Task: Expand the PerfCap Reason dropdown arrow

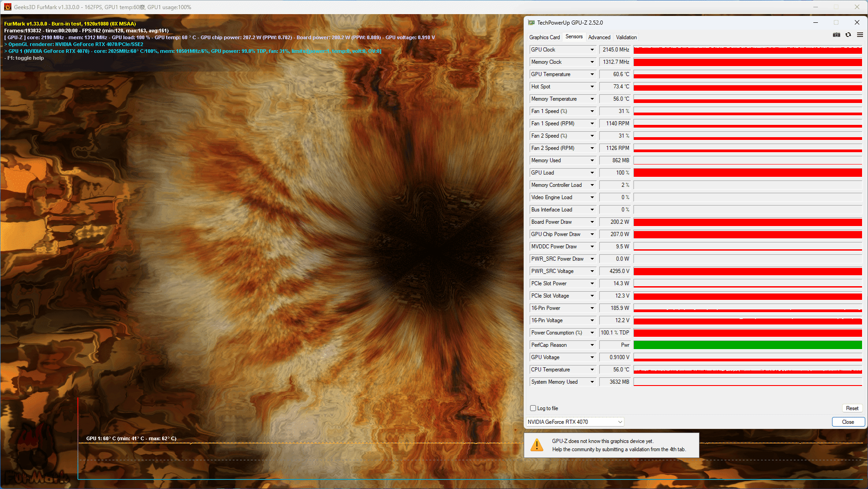Action: 592,345
